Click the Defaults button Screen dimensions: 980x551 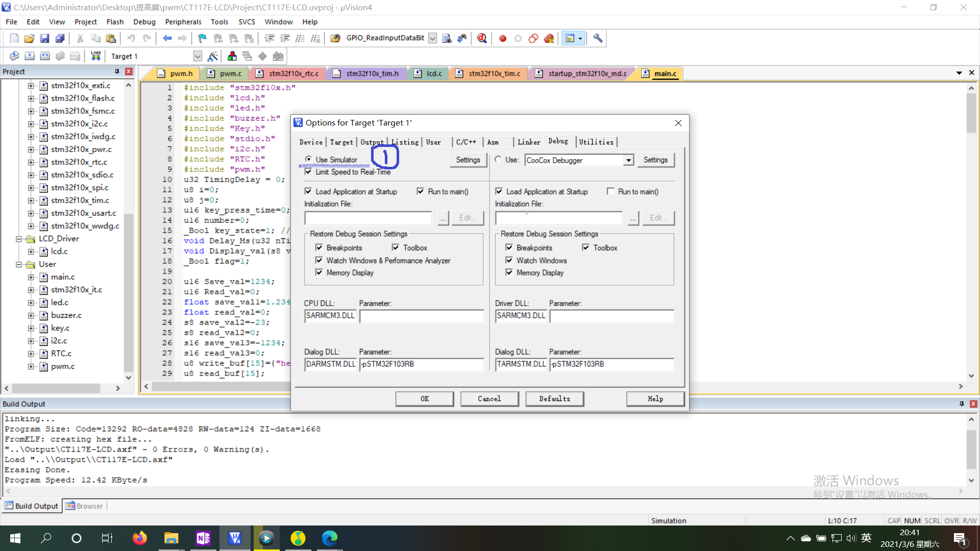point(554,399)
